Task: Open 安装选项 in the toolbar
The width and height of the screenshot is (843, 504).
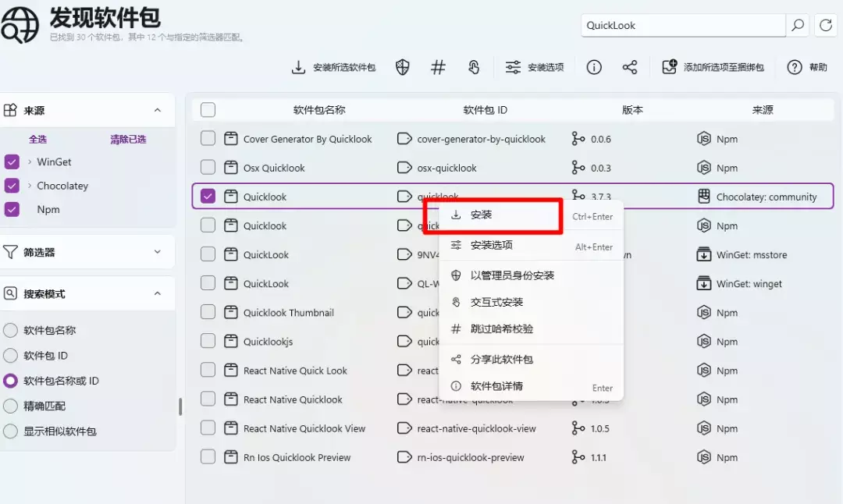Action: coord(535,67)
